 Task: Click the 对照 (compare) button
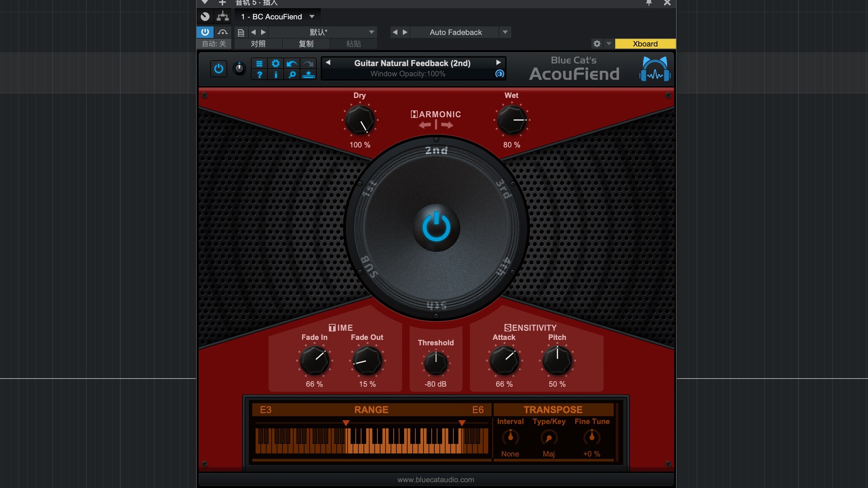(258, 44)
